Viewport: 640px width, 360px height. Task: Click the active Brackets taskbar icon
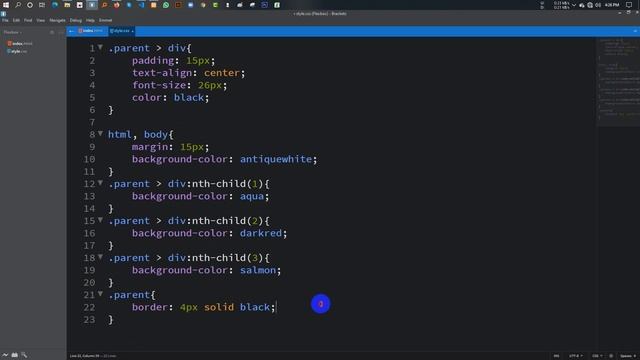coord(92,5)
